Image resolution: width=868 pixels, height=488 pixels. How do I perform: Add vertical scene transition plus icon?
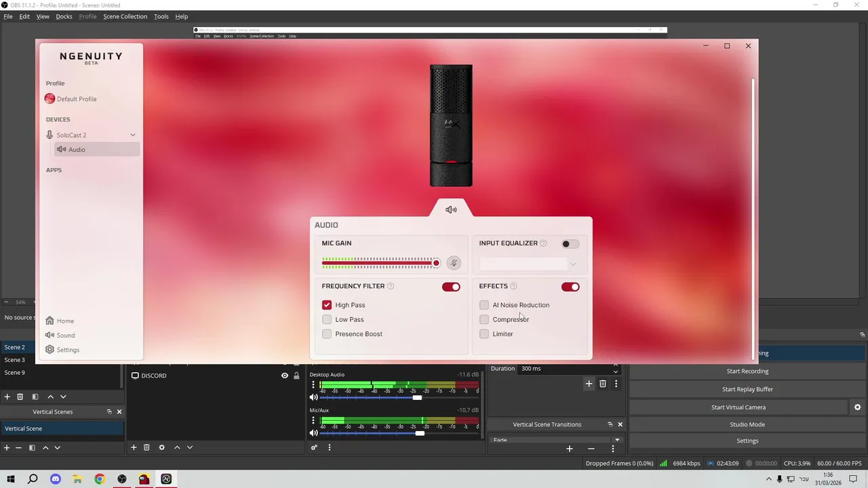[x=570, y=449]
